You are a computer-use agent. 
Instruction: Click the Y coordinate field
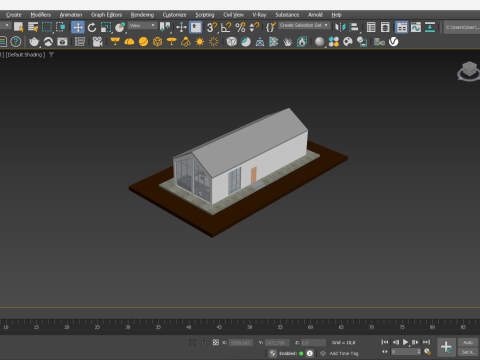coord(277,343)
